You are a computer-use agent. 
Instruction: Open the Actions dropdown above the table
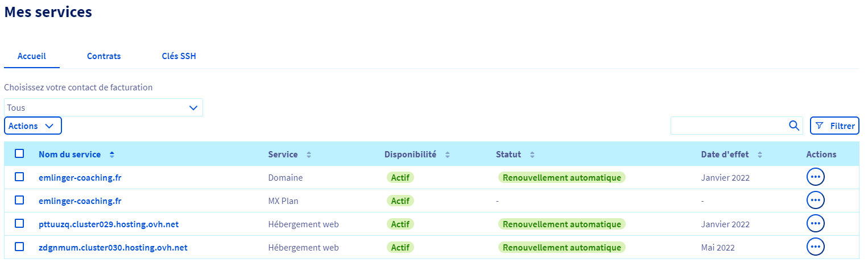point(32,126)
